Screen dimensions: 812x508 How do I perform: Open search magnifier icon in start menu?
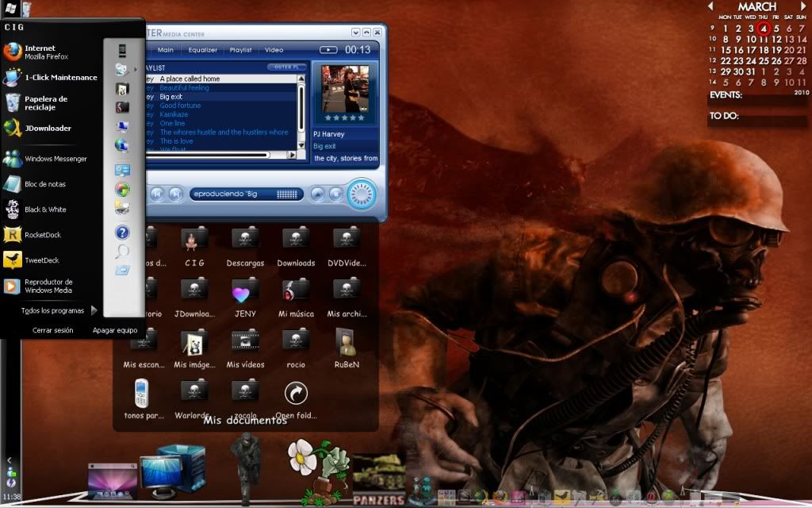pyautogui.click(x=122, y=252)
